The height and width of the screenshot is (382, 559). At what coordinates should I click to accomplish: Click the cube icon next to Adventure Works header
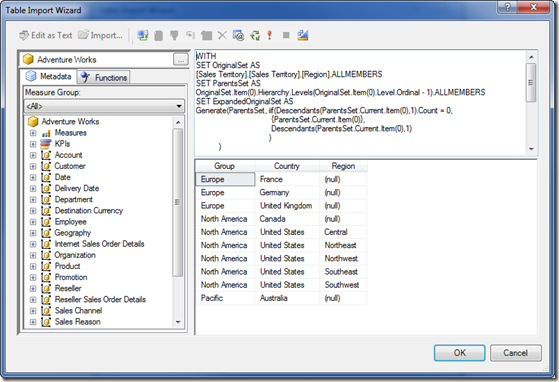(x=29, y=59)
